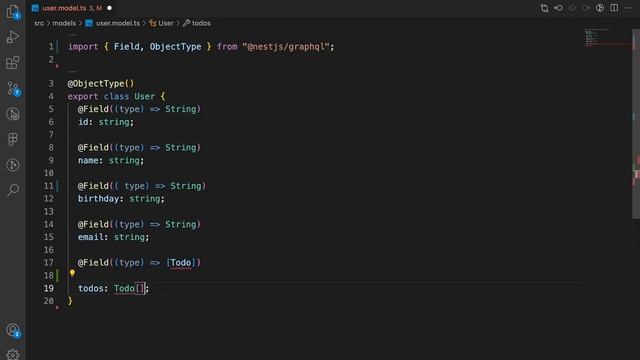Screen dimensions: 640x360
Task: Click the src breadcrumb
Action: pyautogui.click(x=39, y=23)
